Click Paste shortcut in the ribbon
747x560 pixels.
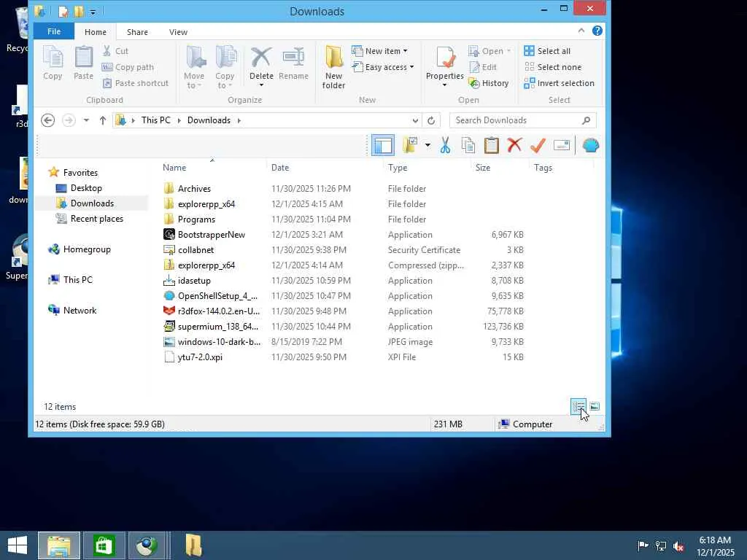[136, 83]
